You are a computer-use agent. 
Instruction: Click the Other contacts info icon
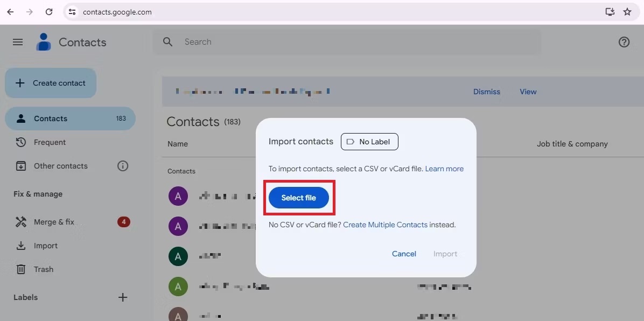[x=123, y=166]
